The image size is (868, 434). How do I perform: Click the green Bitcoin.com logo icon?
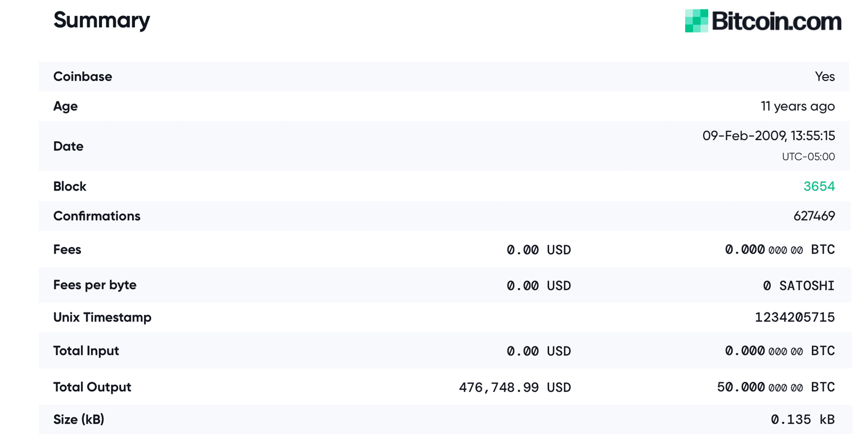(x=696, y=21)
